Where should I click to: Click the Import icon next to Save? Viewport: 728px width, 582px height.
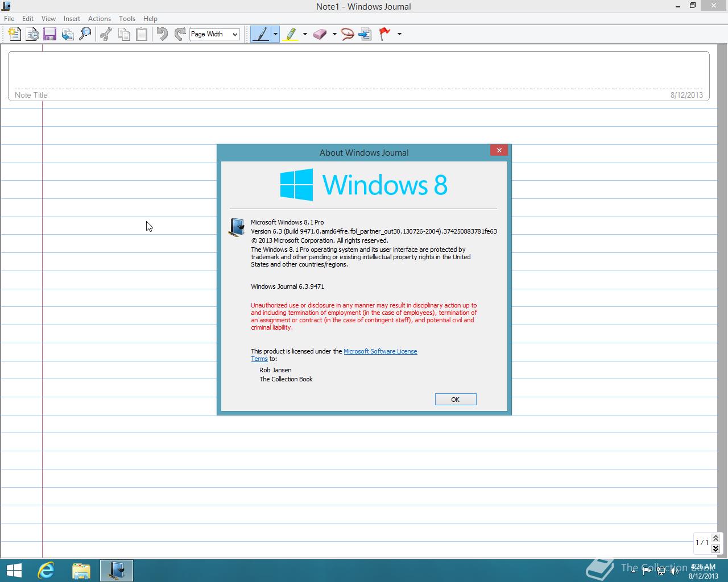pos(68,34)
